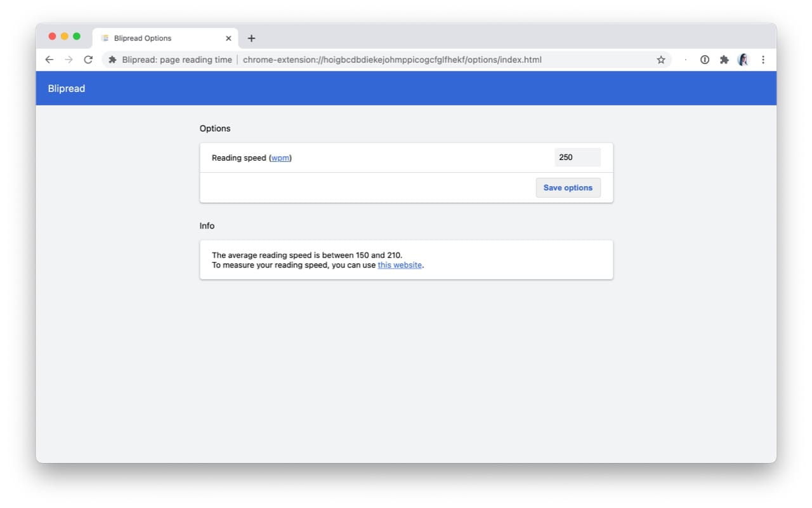Click the circled extension icon in toolbar
The image size is (812, 508).
[x=704, y=60]
